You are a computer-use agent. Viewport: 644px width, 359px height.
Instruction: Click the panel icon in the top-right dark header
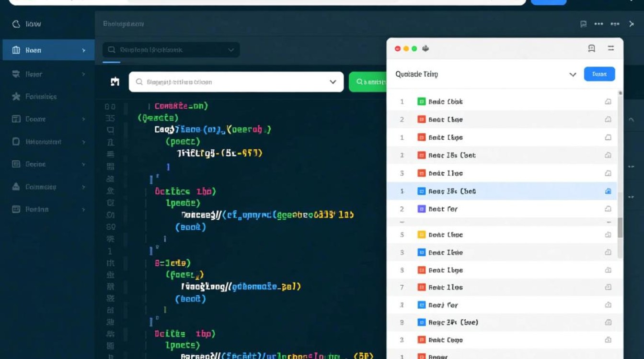(583, 24)
